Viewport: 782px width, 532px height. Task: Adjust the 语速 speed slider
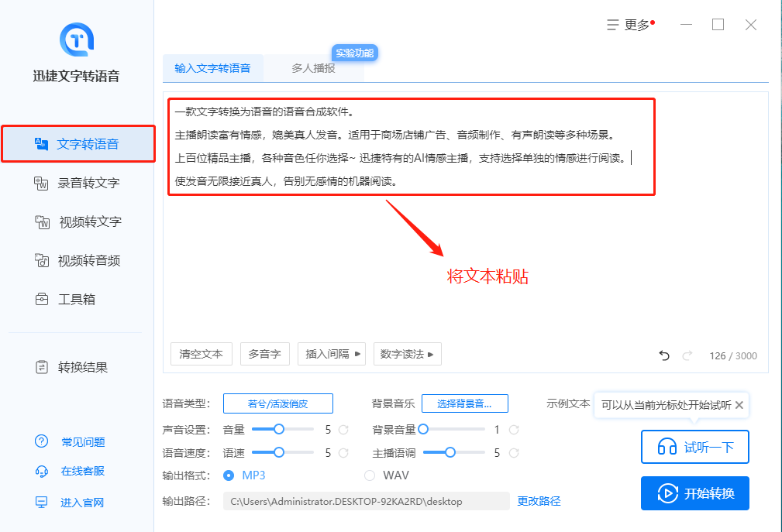tap(282, 452)
